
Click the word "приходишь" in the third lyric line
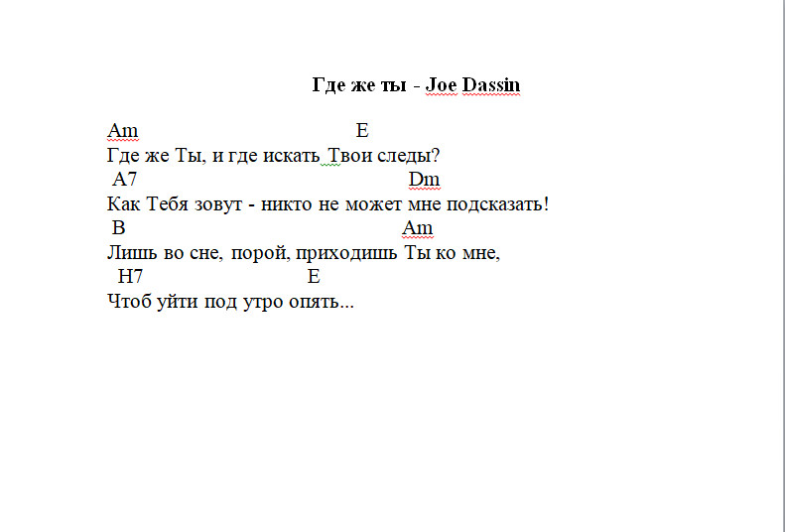pyautogui.click(x=348, y=253)
